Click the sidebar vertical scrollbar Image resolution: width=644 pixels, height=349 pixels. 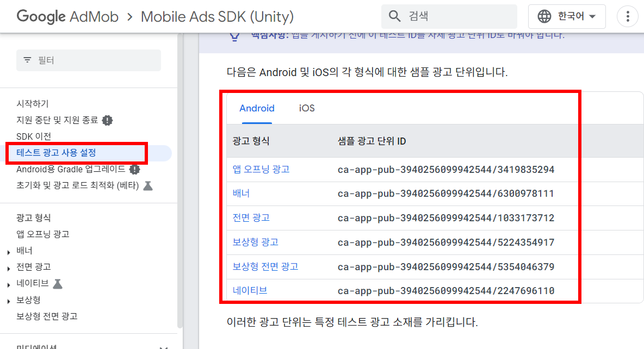(x=180, y=180)
